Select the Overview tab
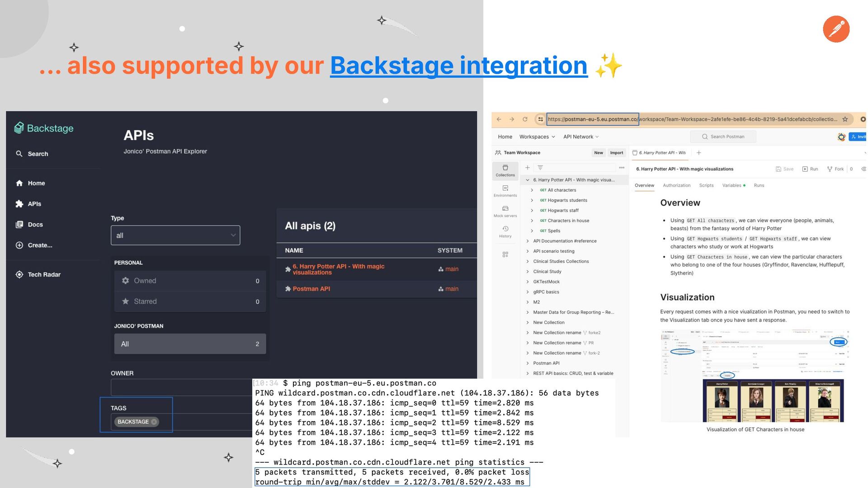 tap(644, 185)
